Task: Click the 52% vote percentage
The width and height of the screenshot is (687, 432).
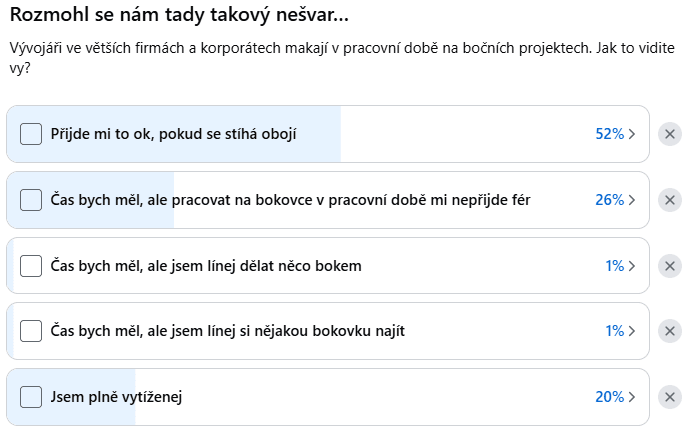Action: (609, 134)
